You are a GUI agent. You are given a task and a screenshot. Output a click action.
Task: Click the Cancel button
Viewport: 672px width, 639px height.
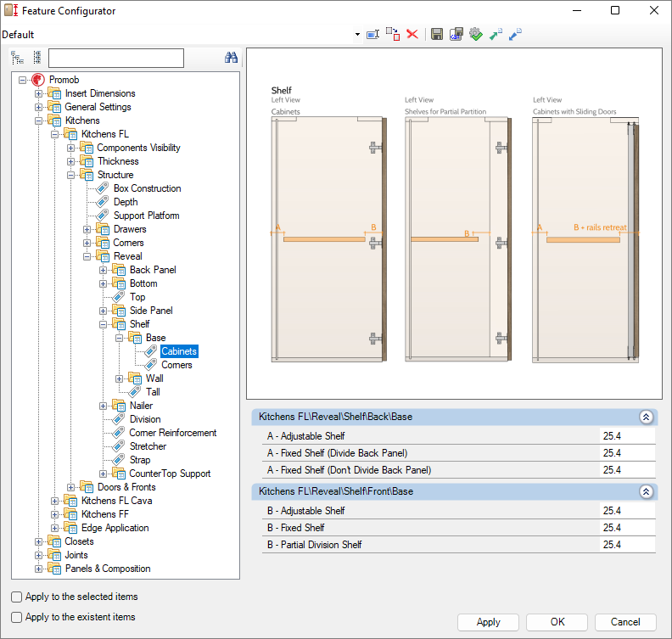(x=625, y=622)
